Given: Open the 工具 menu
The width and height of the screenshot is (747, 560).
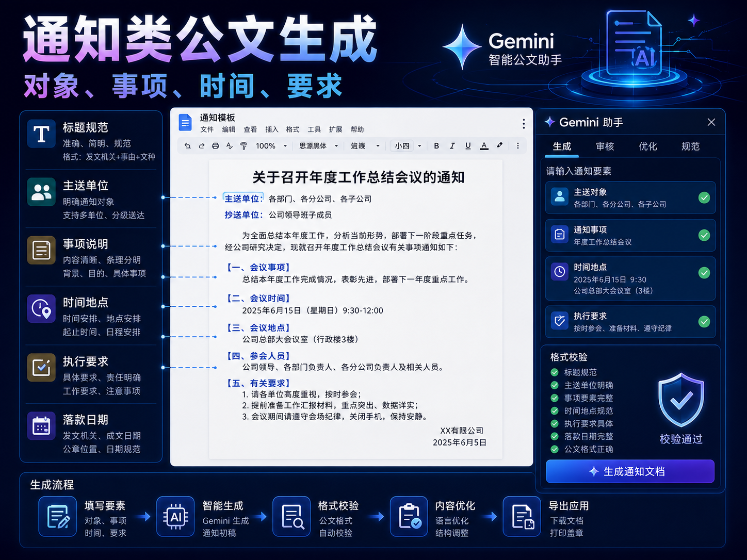Looking at the screenshot, I should 314,129.
